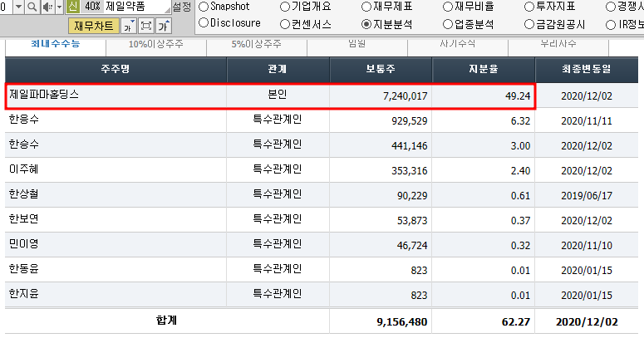Click the 본인 relationship cell
The image size is (644, 338).
coord(278,95)
